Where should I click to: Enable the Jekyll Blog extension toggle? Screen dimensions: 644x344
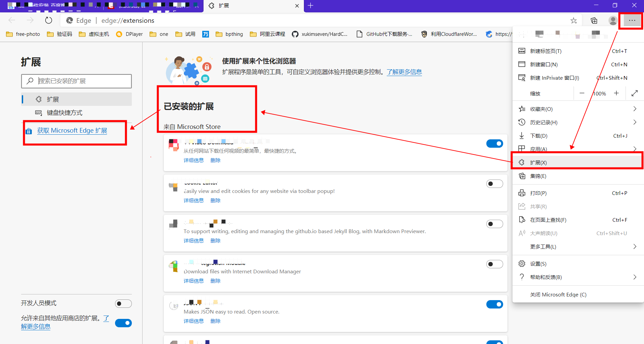495,224
